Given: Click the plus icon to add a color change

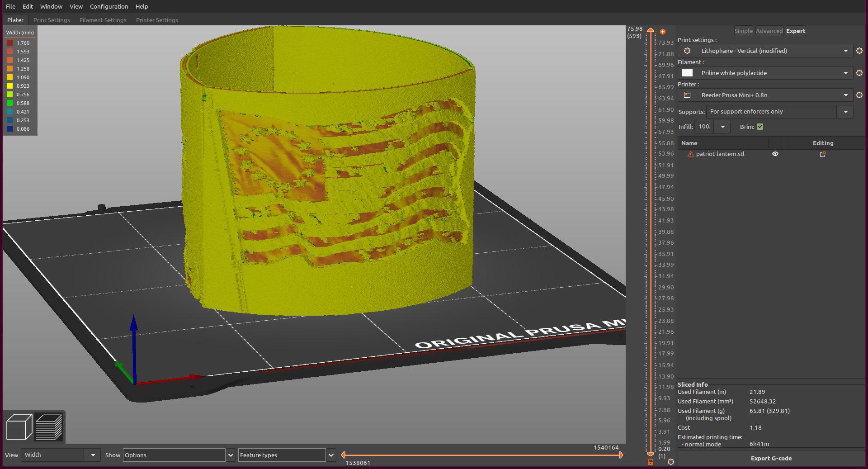Looking at the screenshot, I should [663, 32].
